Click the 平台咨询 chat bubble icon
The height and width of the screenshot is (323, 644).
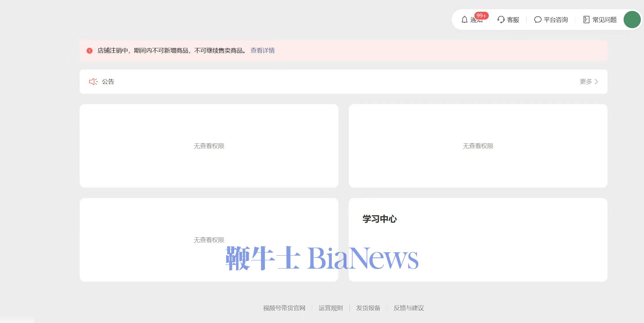tap(538, 20)
